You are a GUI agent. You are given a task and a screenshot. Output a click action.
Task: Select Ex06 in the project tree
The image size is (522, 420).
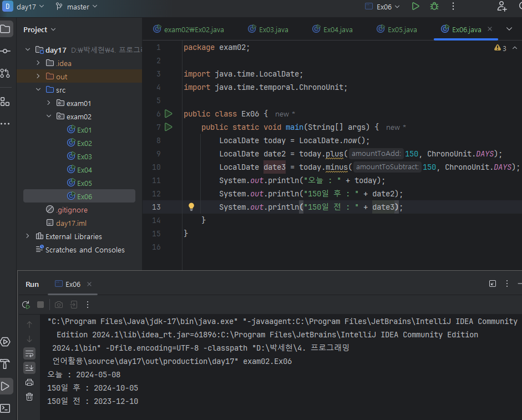click(x=79, y=196)
